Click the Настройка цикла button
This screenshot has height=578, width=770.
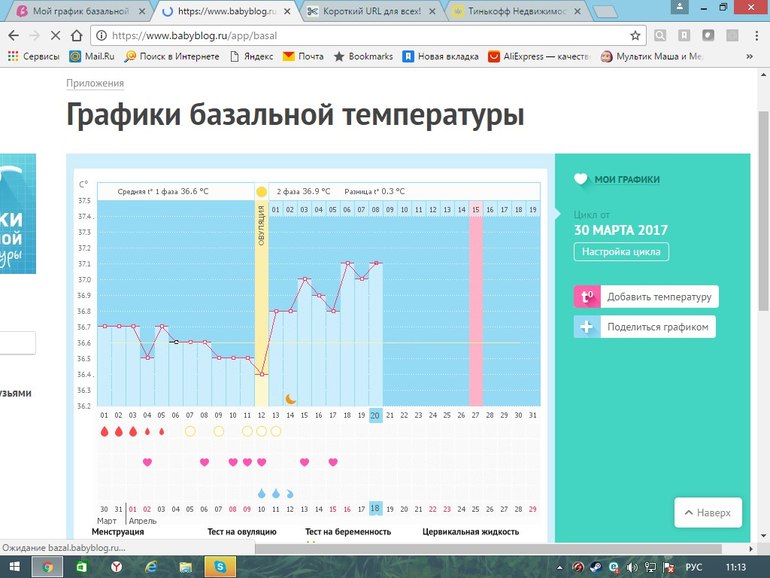point(621,252)
